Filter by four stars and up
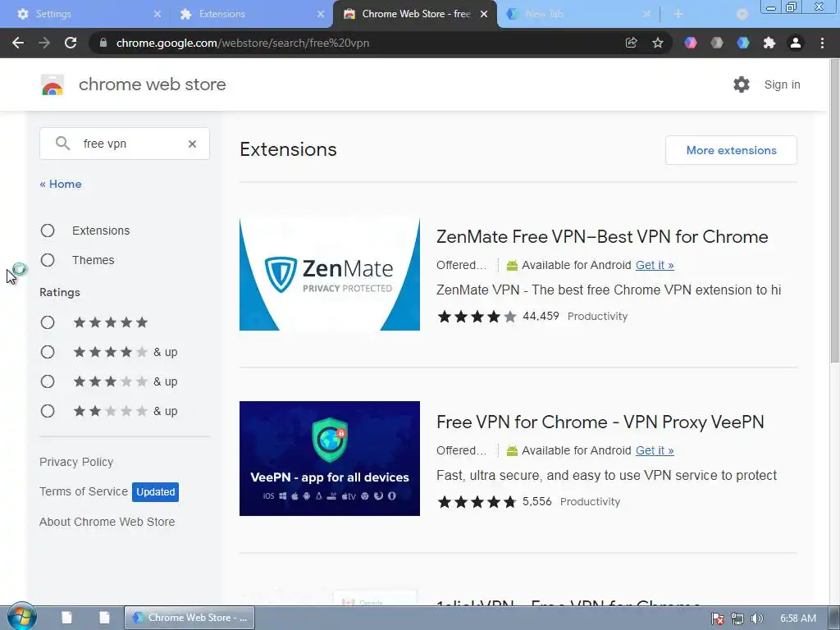 click(48, 351)
